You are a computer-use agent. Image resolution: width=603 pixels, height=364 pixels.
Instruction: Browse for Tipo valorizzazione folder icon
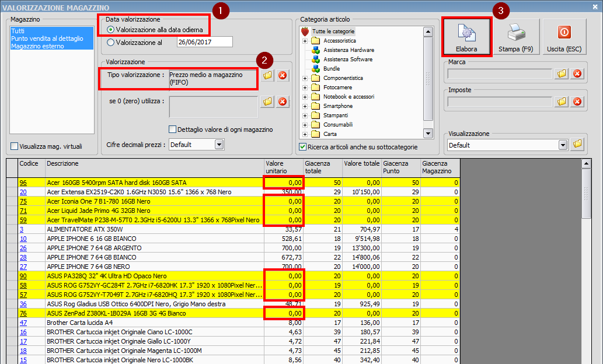[x=267, y=75]
